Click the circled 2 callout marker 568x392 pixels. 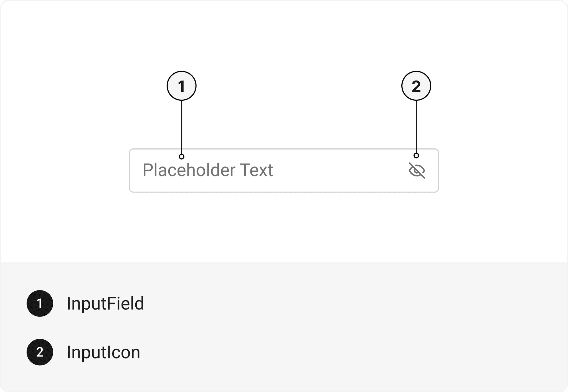pyautogui.click(x=416, y=86)
